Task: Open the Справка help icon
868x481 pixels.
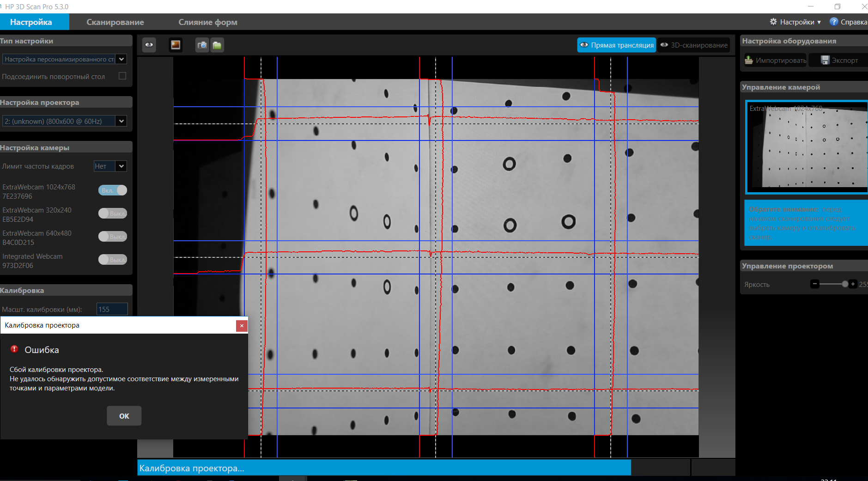Action: pyautogui.click(x=834, y=22)
